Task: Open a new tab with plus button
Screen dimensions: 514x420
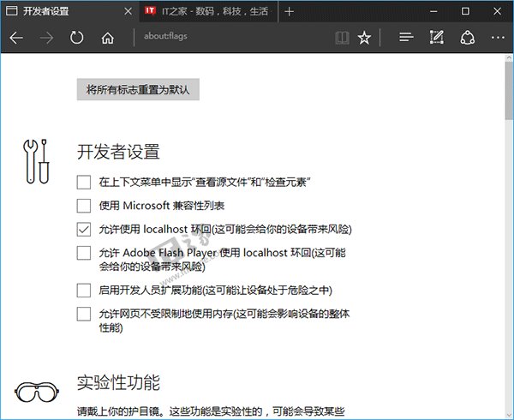Action: click(289, 11)
